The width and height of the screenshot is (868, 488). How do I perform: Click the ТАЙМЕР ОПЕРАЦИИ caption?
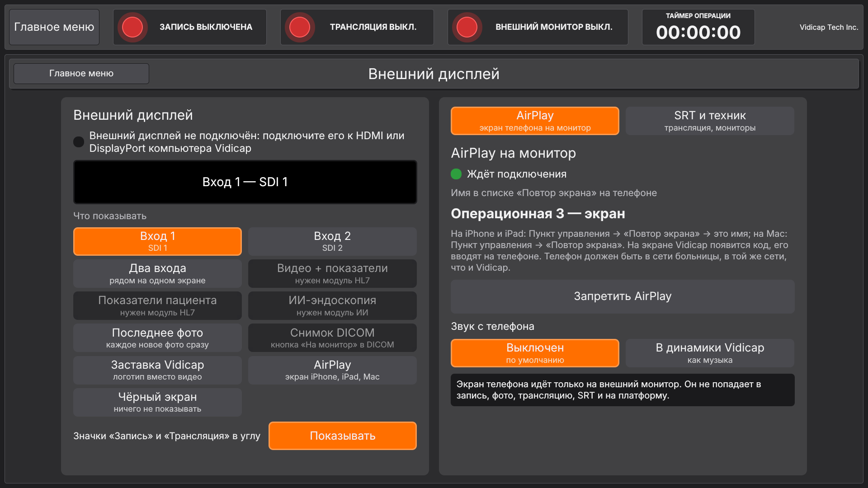click(698, 15)
